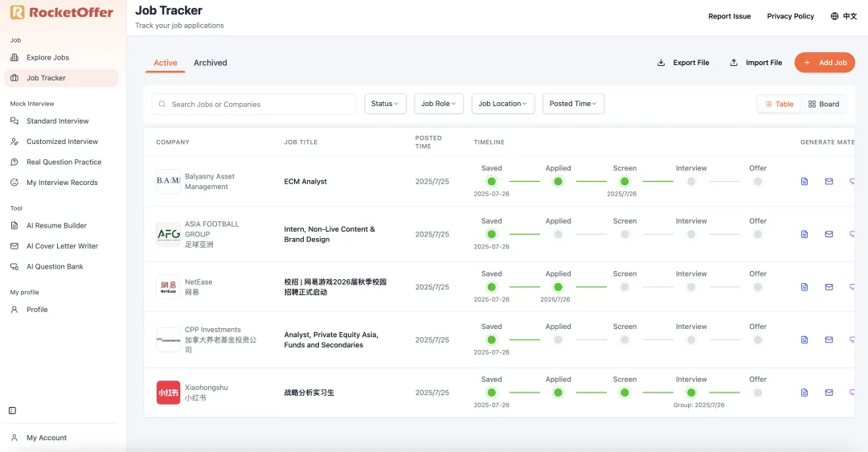Click Export File button
The width and height of the screenshot is (868, 452).
point(683,63)
